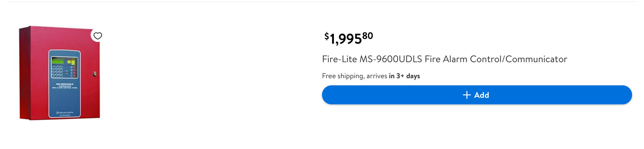Screen dimensions: 644x149
Task: Click the $1,995.80 price
Action: (x=348, y=38)
